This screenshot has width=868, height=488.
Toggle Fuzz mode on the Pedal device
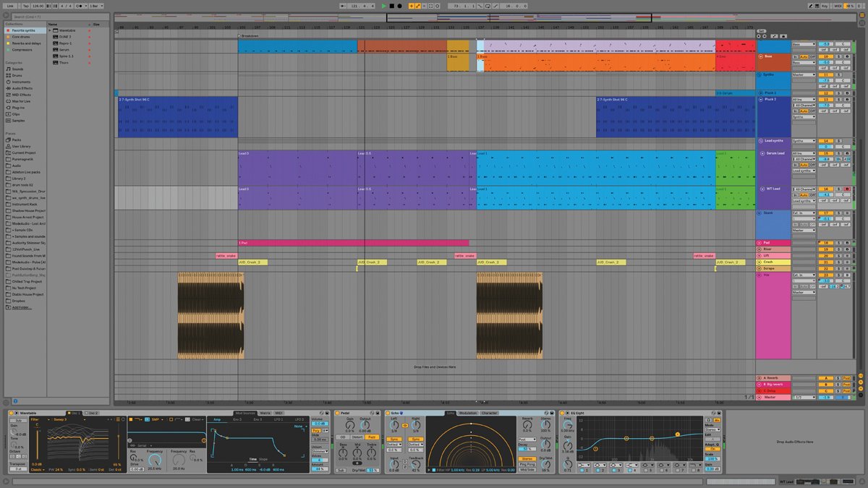point(372,437)
